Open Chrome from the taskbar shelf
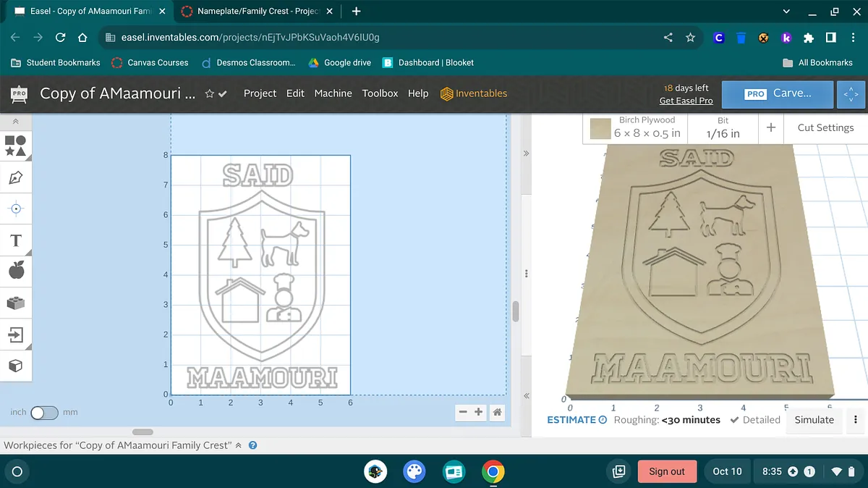The height and width of the screenshot is (488, 868). (493, 471)
